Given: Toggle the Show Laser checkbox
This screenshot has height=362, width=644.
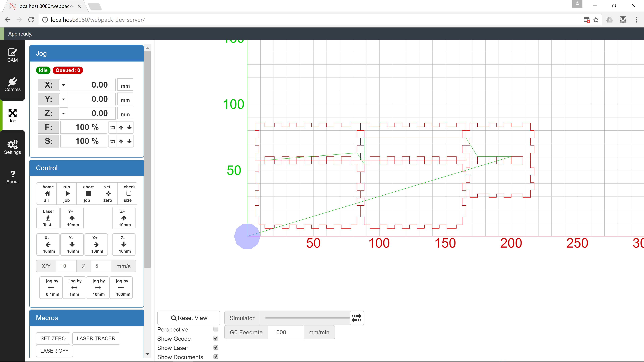Looking at the screenshot, I should (216, 348).
